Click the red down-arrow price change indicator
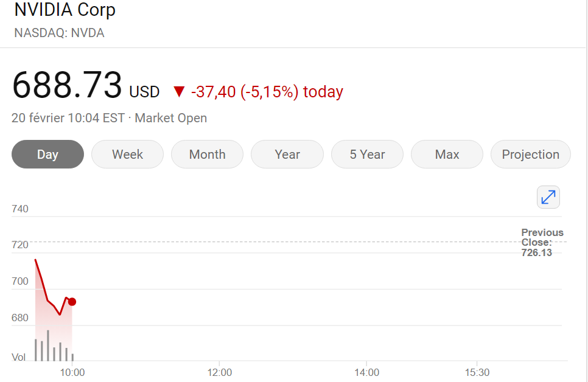This screenshot has width=588, height=382. click(x=178, y=92)
